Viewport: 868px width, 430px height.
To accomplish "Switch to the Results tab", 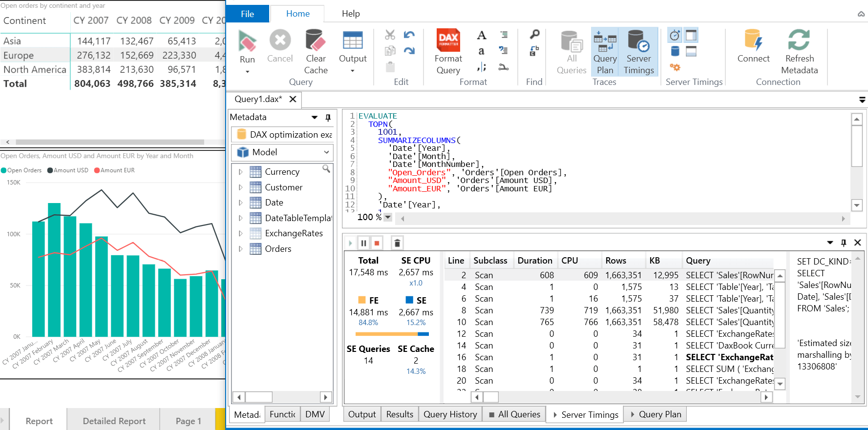I will click(x=399, y=414).
